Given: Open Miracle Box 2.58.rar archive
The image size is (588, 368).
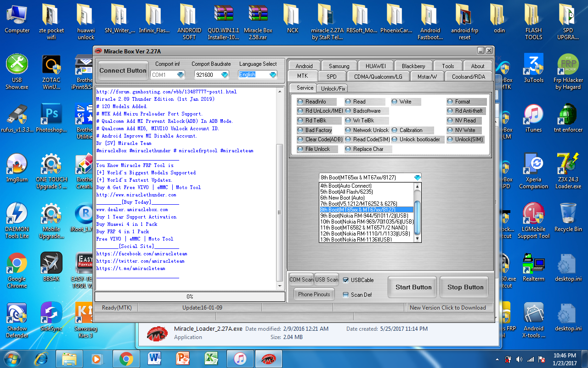Looking at the screenshot, I should [x=258, y=22].
